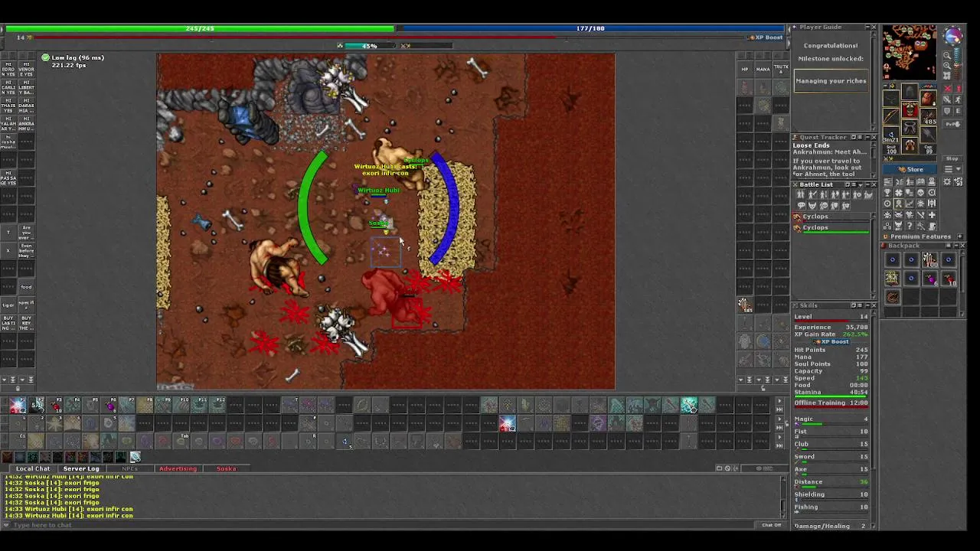Select the boots equipment slot
980x551 pixels.
click(910, 145)
